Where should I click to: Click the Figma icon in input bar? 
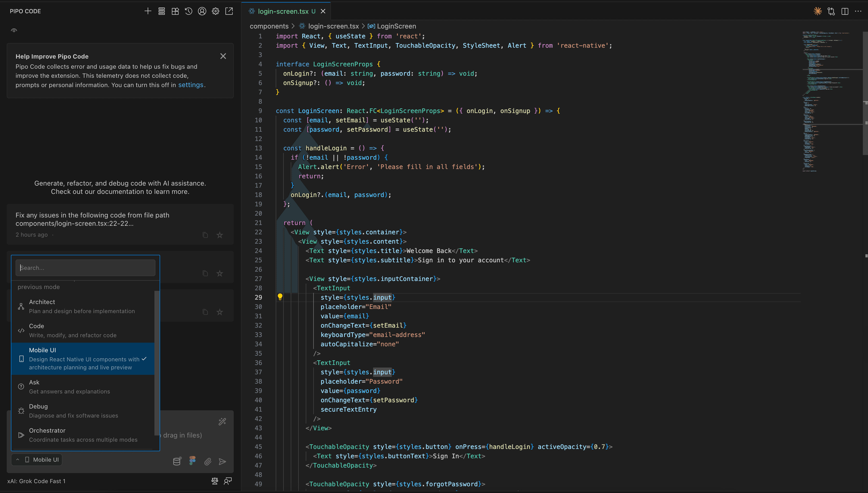(x=192, y=461)
